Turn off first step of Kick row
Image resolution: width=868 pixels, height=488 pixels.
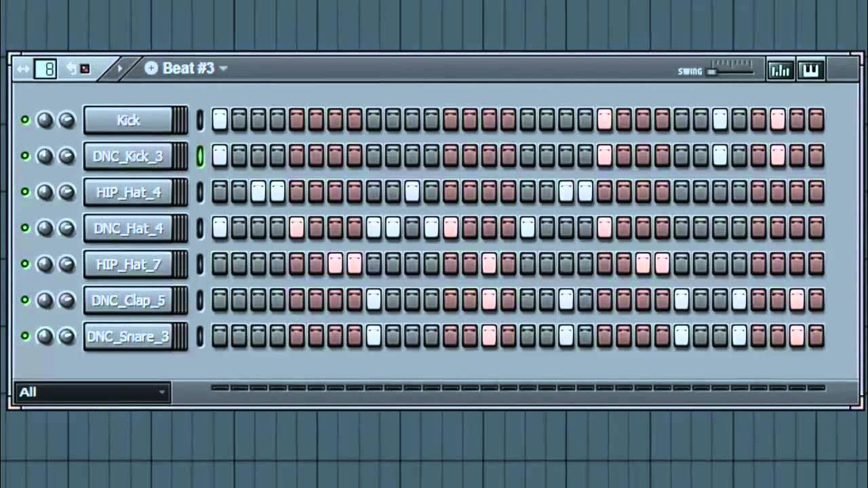click(x=220, y=120)
